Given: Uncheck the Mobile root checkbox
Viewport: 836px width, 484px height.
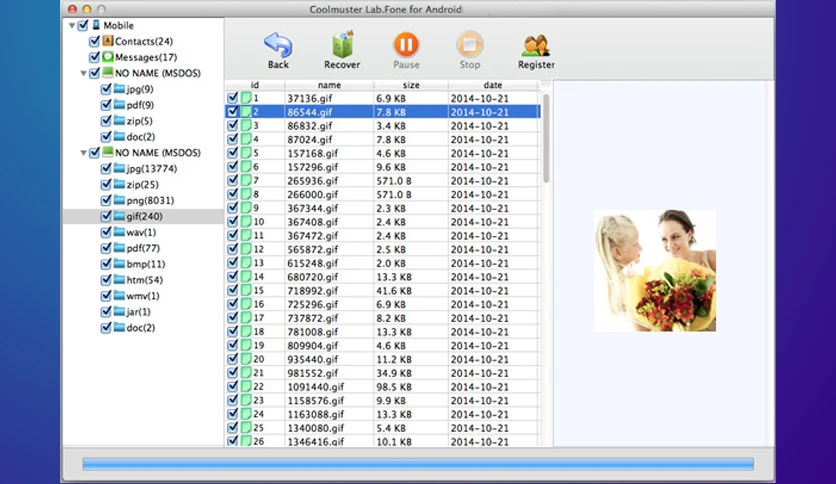Looking at the screenshot, I should (x=83, y=25).
